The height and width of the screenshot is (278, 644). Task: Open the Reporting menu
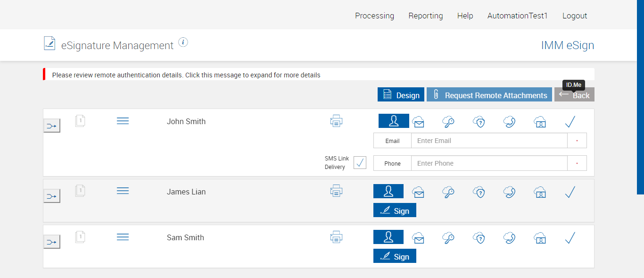426,16
